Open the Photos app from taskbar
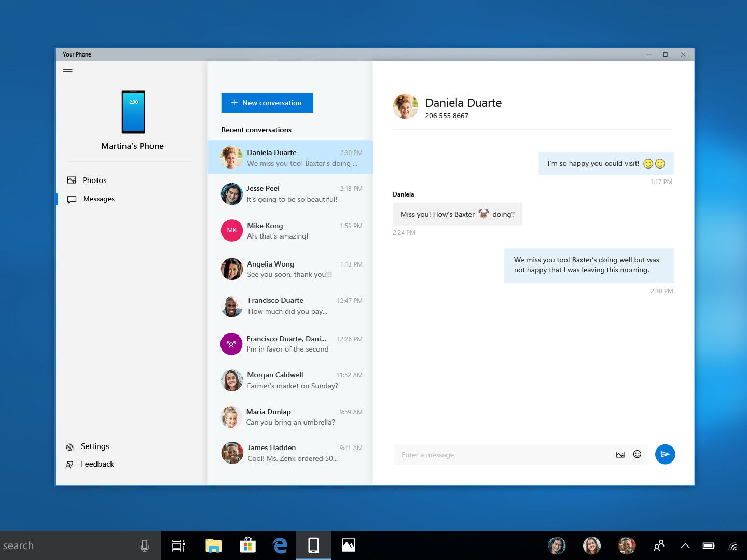Screen dimensions: 747x560 349,545
